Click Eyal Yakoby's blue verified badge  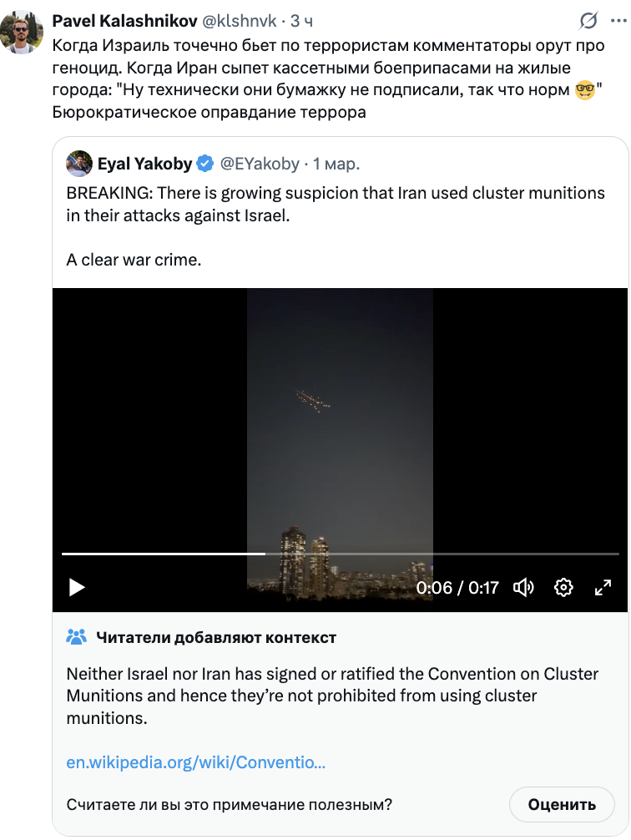pos(204,164)
